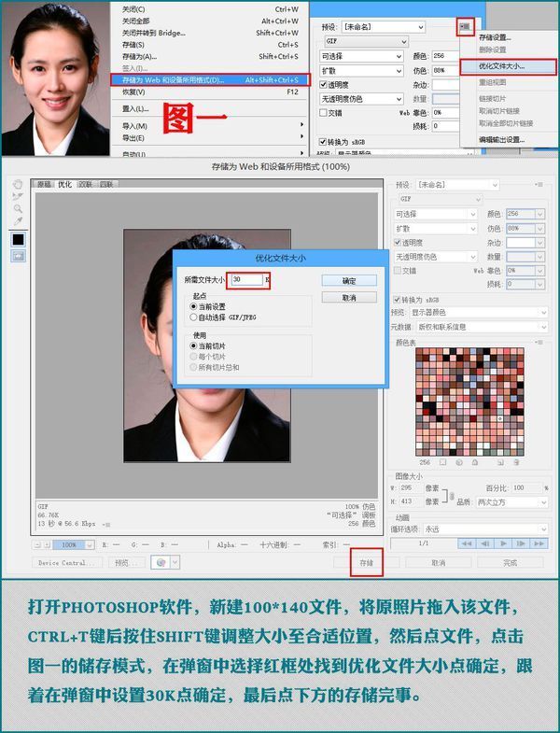Play the animation

[503, 543]
